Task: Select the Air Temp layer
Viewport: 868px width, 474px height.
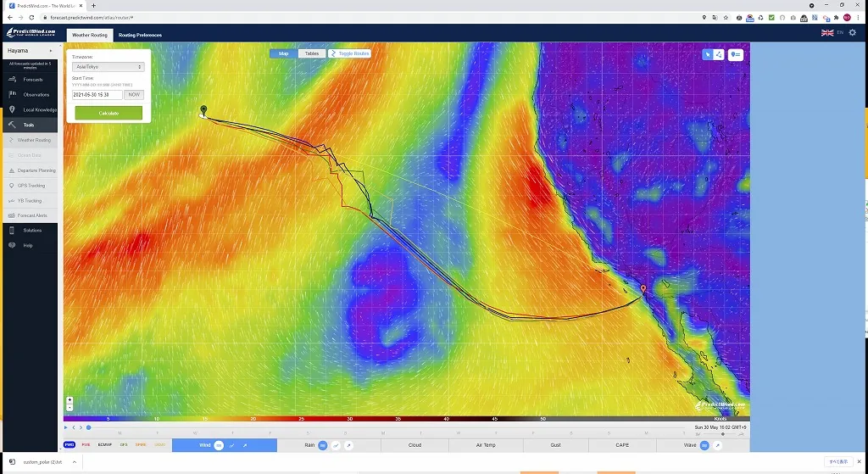Action: [486, 445]
